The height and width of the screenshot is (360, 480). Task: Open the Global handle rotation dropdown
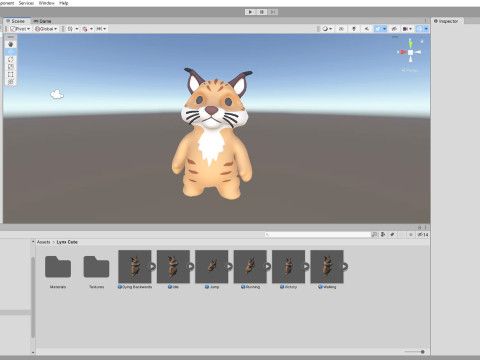[x=46, y=29]
